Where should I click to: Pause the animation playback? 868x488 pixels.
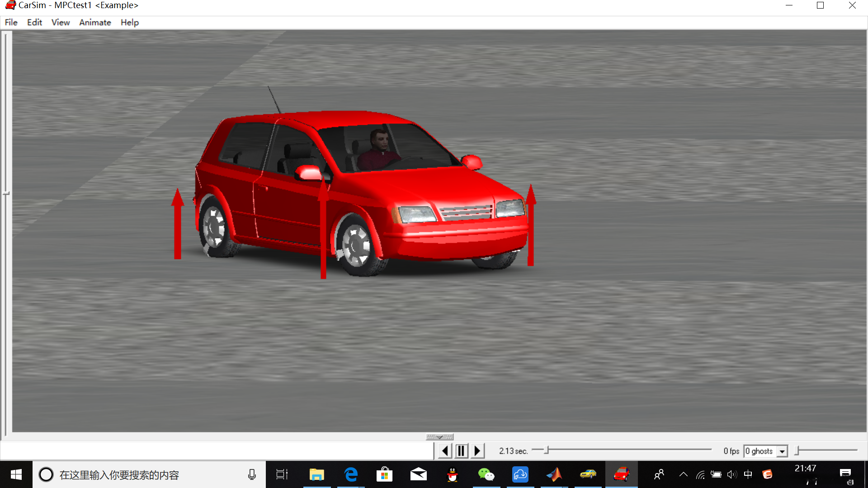pos(461,450)
